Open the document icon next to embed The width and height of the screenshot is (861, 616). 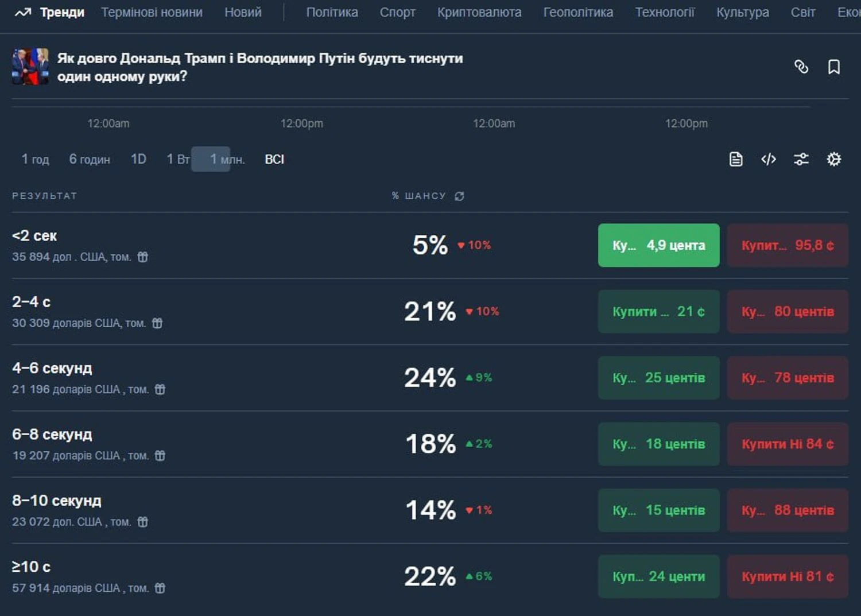pyautogui.click(x=735, y=159)
